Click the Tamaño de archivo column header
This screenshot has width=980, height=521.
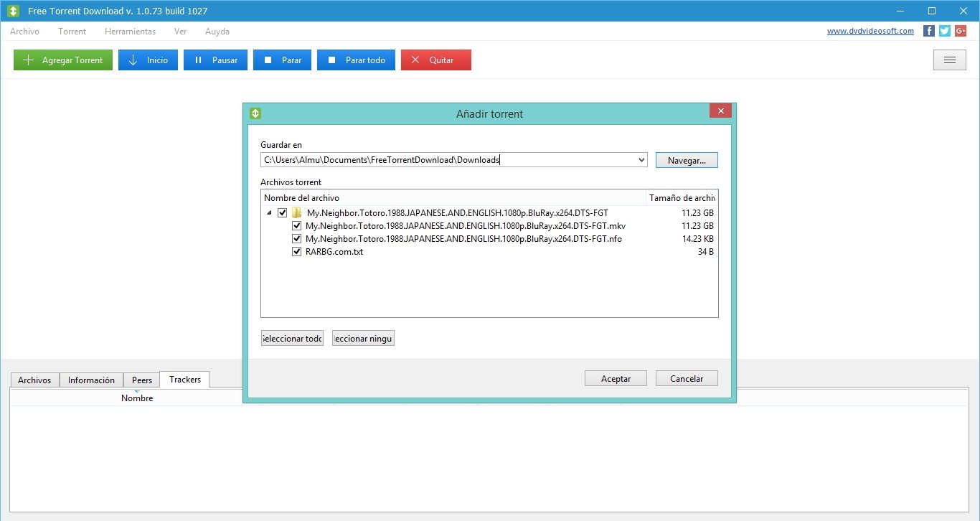point(682,198)
